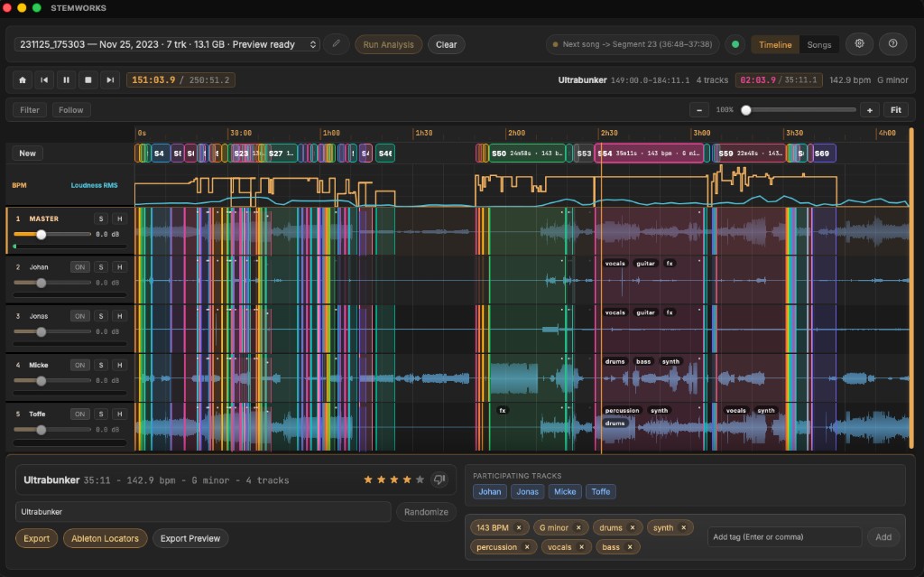Pause playback
This screenshot has width=924, height=577.
click(x=66, y=79)
